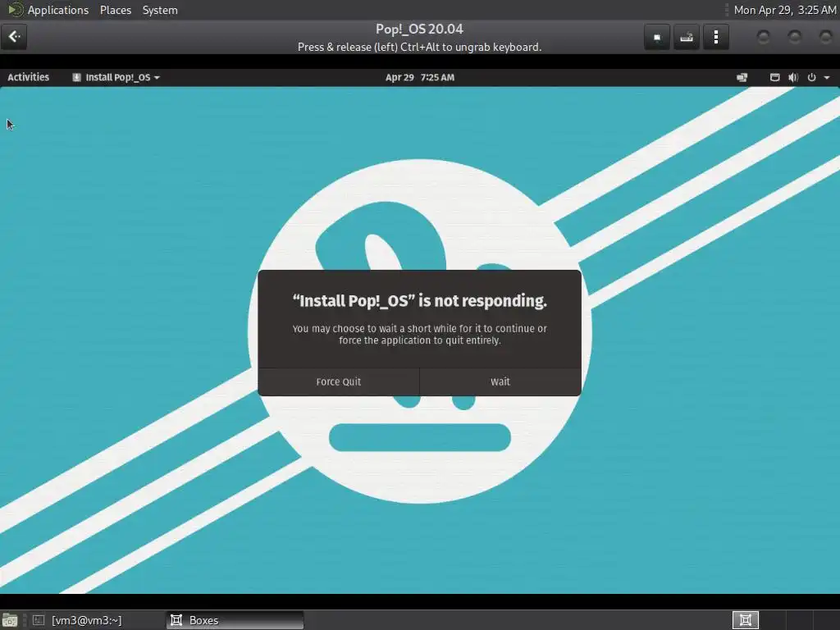Switch to the Boxes taskbar entry
Viewport: 840px width, 630px height.
235,620
